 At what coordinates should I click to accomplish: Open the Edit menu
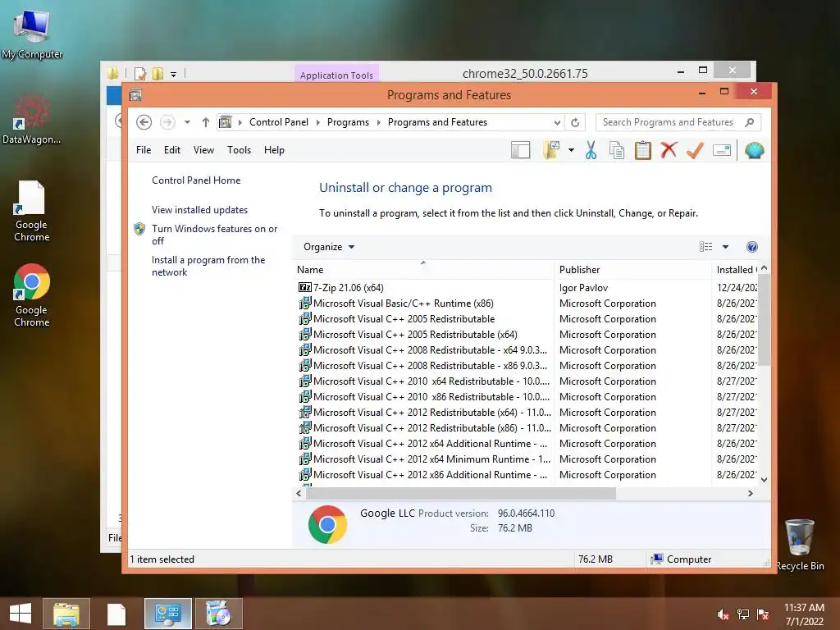click(x=172, y=151)
